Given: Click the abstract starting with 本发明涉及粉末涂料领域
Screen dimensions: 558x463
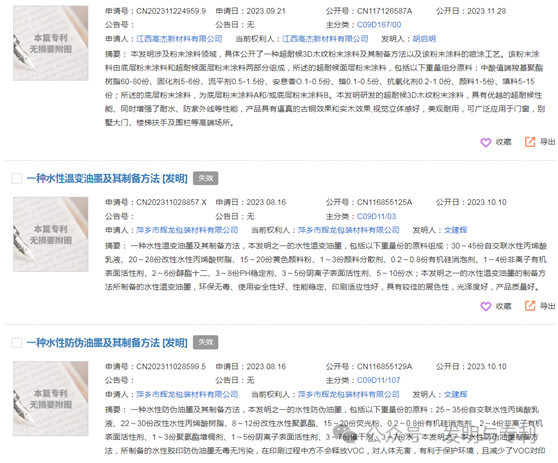Looking at the screenshot, I should pyautogui.click(x=325, y=88).
